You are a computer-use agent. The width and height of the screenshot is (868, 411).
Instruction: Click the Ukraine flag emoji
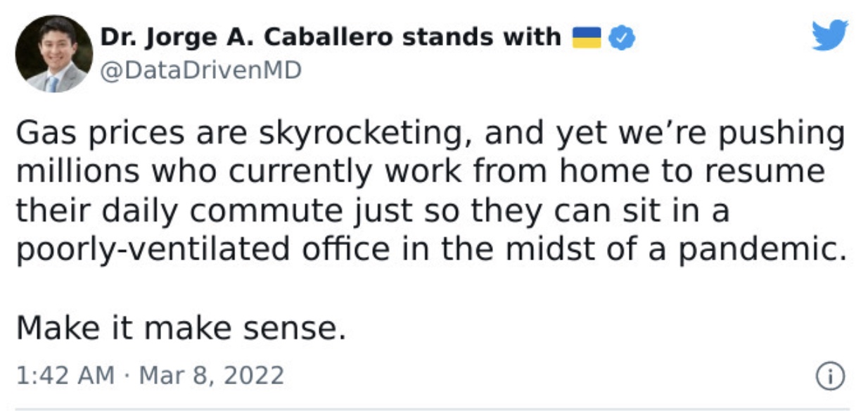pos(587,38)
